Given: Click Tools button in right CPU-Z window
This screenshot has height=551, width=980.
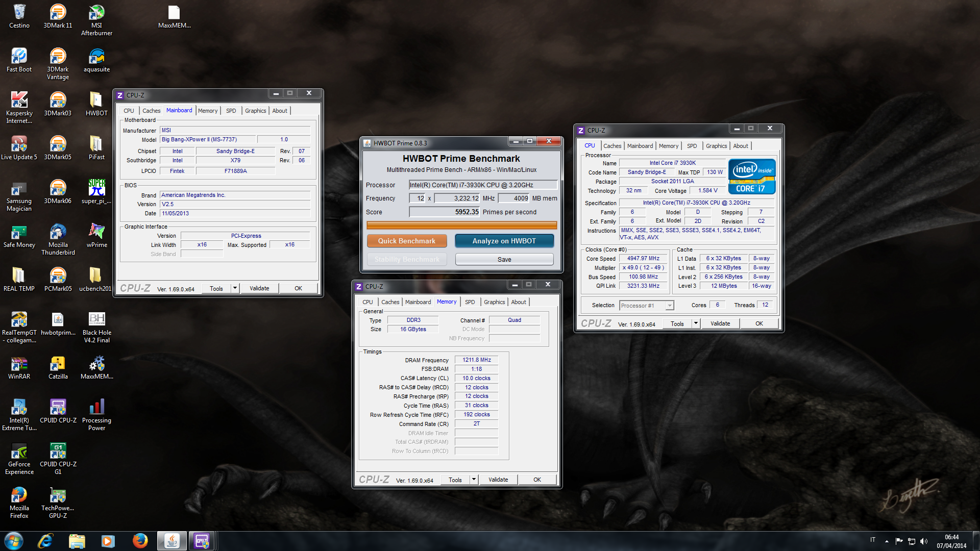Looking at the screenshot, I should click(677, 323).
